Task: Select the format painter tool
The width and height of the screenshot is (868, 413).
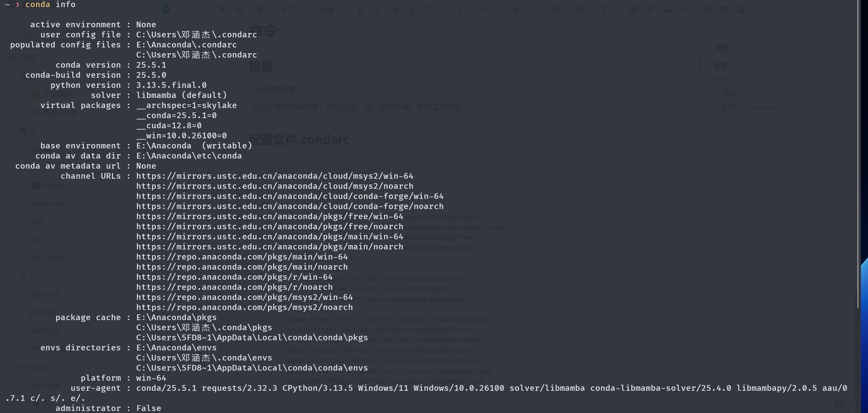Action: 222,9
